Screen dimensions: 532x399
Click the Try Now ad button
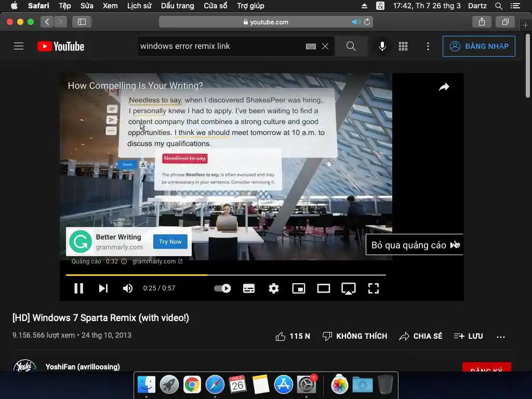pyautogui.click(x=170, y=242)
